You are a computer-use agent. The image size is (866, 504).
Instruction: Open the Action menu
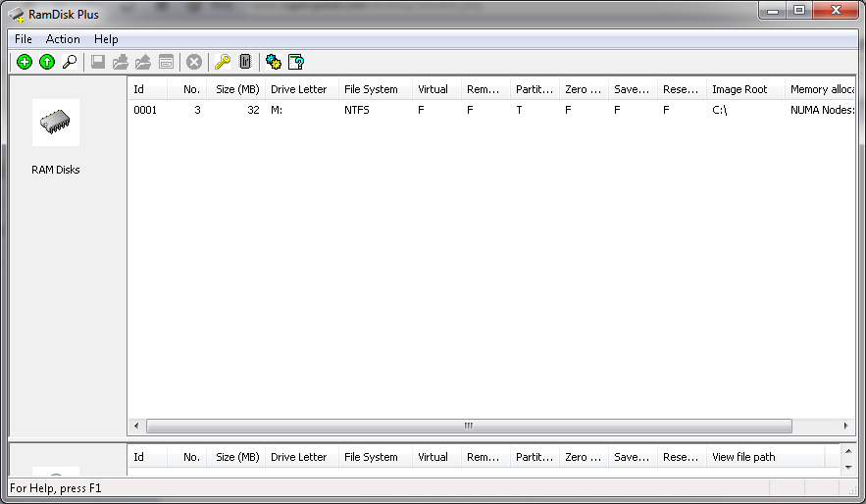pyautogui.click(x=63, y=39)
